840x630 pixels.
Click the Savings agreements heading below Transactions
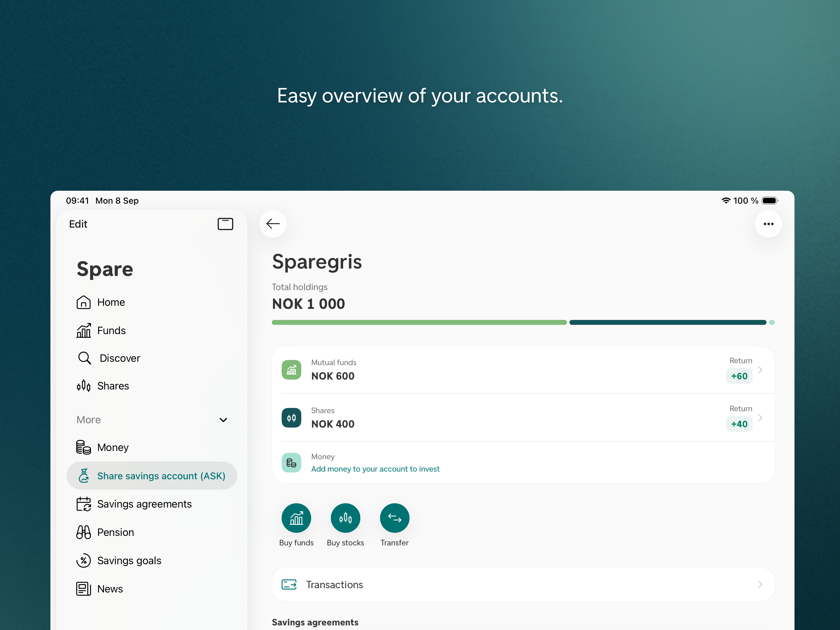315,622
